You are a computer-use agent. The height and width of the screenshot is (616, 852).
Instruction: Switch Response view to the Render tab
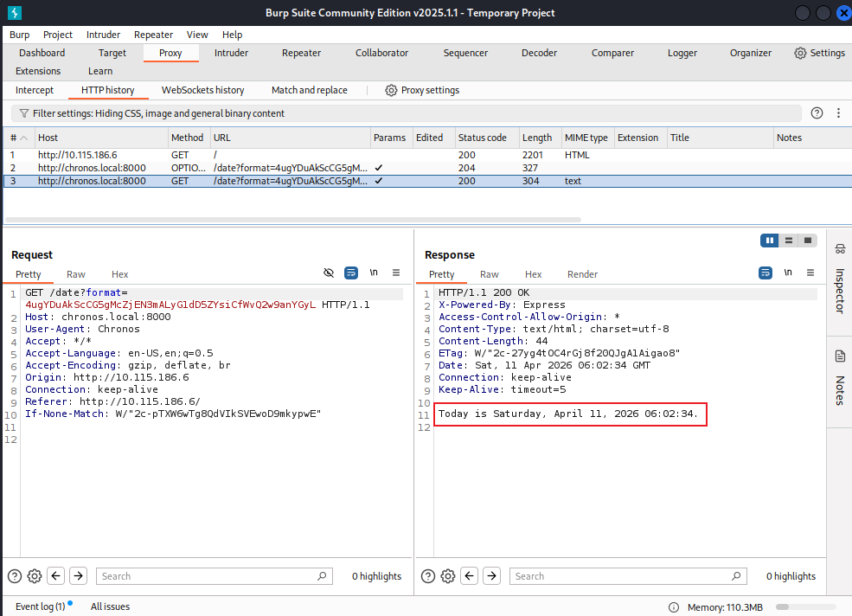pyautogui.click(x=582, y=274)
